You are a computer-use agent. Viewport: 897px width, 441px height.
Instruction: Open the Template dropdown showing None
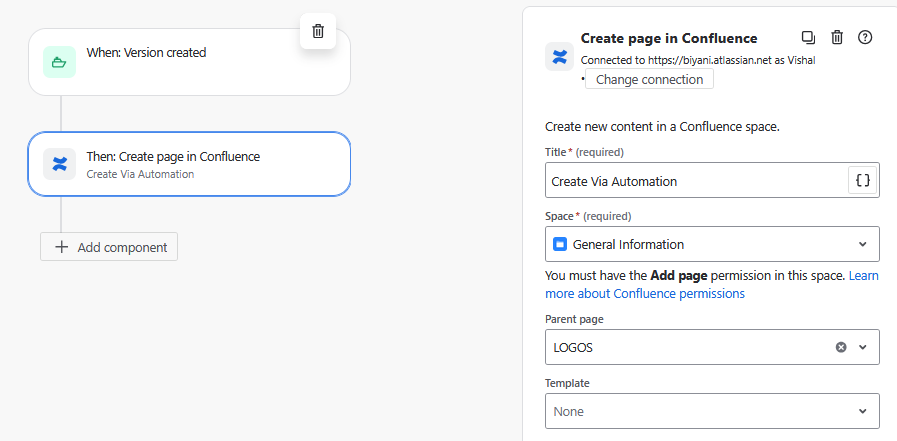(712, 411)
